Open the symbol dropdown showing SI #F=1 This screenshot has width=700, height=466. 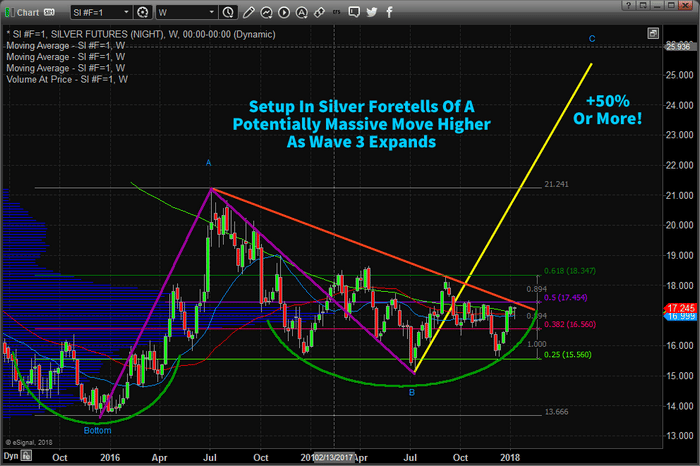[x=101, y=12]
